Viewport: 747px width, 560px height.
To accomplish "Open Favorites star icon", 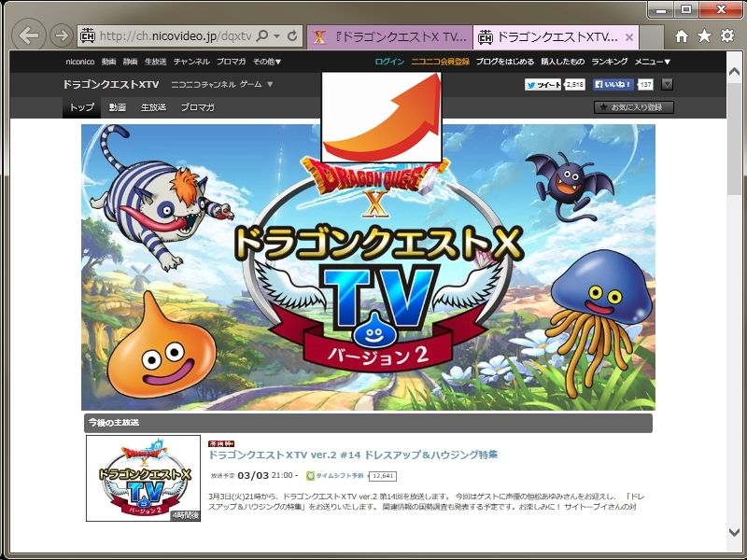I will click(x=704, y=35).
